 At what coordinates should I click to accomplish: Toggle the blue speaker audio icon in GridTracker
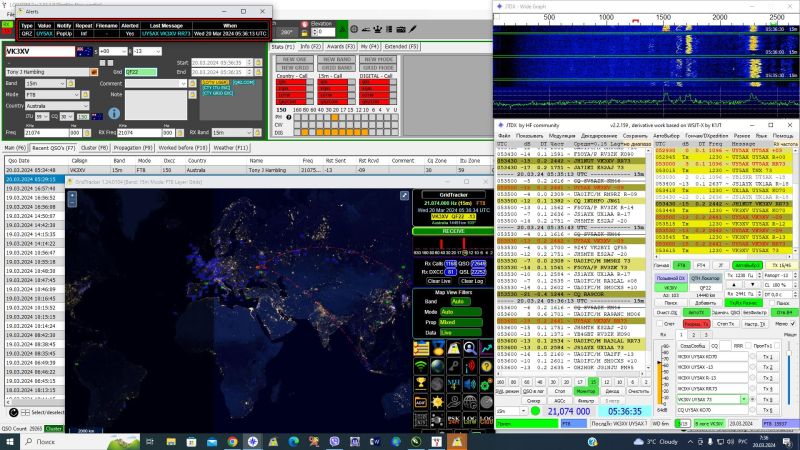coord(470,384)
